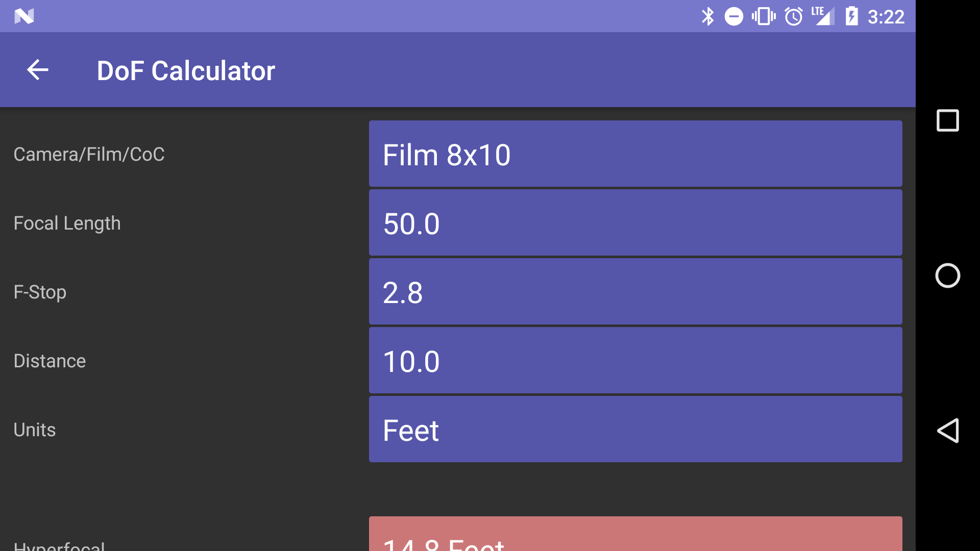
Task: Tap the DoF Calculator title text
Action: [x=186, y=70]
